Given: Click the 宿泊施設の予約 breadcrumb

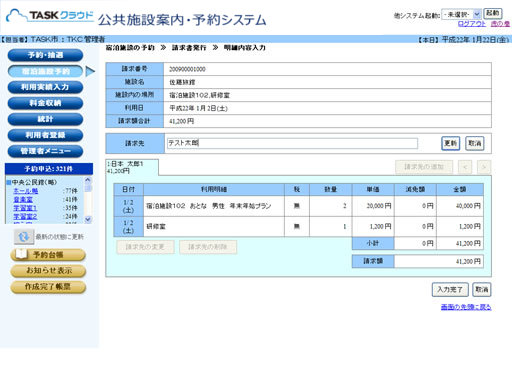Looking at the screenshot, I should point(130,48).
